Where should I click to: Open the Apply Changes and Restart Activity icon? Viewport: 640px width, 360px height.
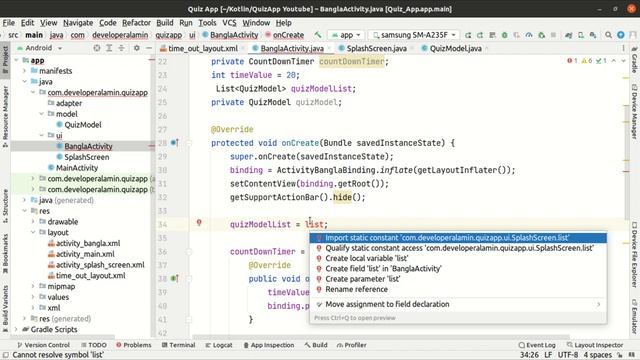[x=480, y=35]
